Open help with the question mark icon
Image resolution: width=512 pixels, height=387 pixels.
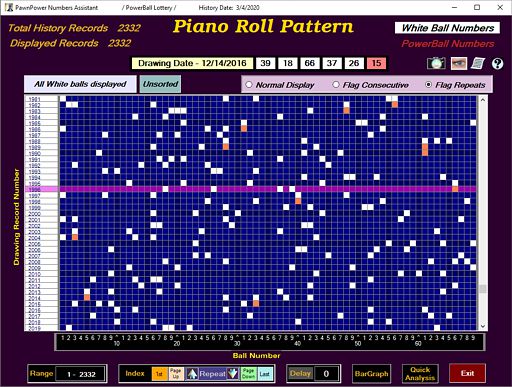[497, 63]
